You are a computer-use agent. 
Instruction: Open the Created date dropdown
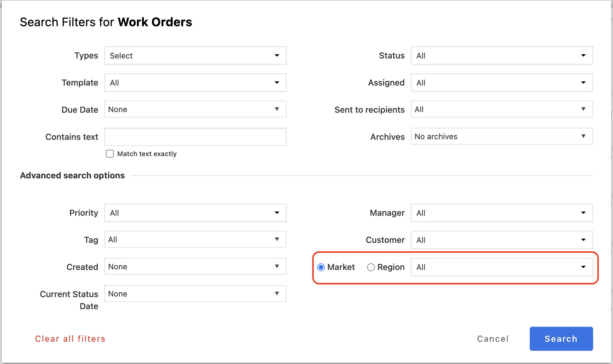(x=195, y=267)
